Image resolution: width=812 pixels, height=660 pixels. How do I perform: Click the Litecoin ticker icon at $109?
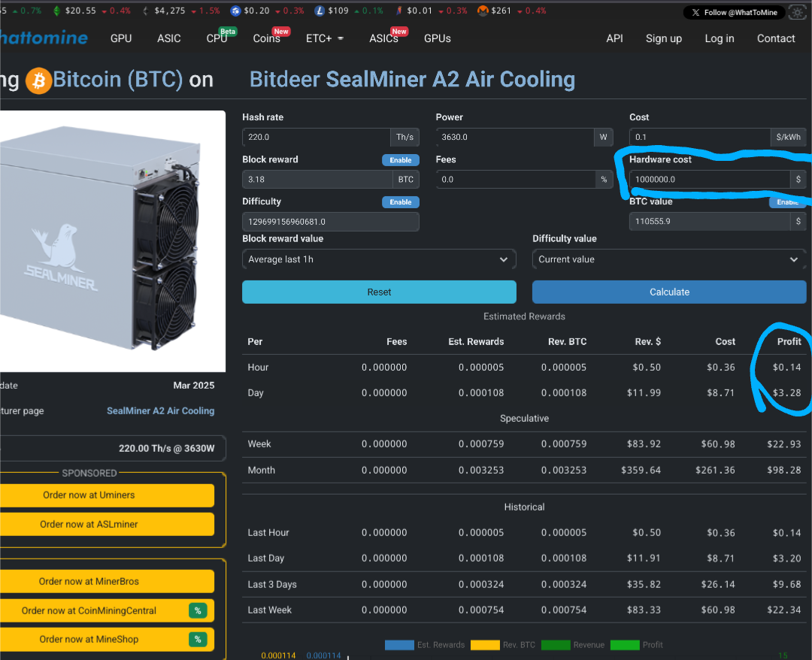[x=320, y=11]
